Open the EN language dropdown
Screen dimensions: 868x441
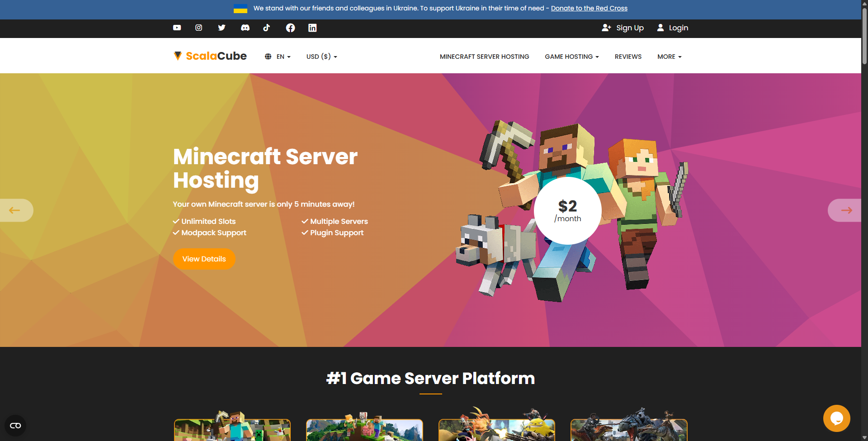pyautogui.click(x=283, y=57)
